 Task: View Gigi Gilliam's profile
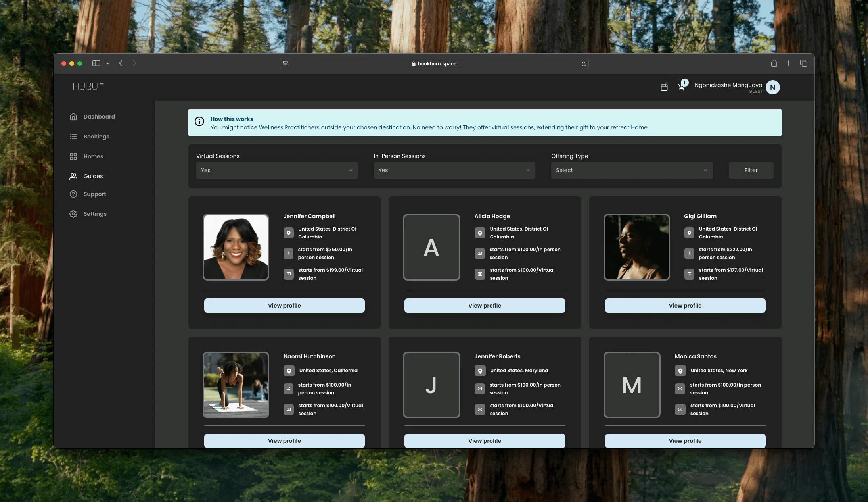pos(685,306)
